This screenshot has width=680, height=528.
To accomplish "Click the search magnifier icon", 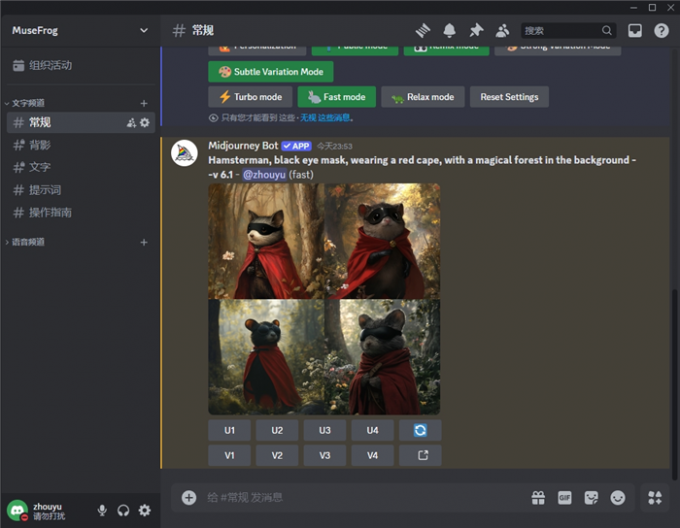I will tap(607, 30).
